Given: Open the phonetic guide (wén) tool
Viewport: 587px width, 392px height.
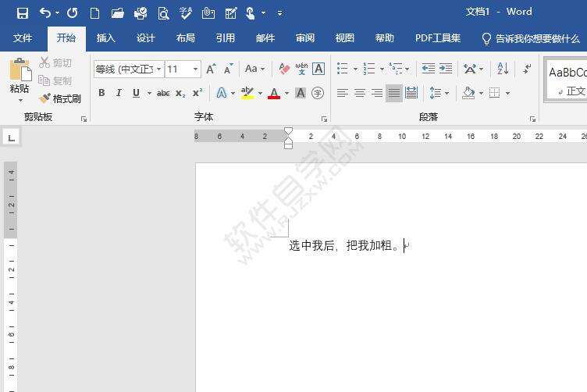Looking at the screenshot, I should coord(301,69).
